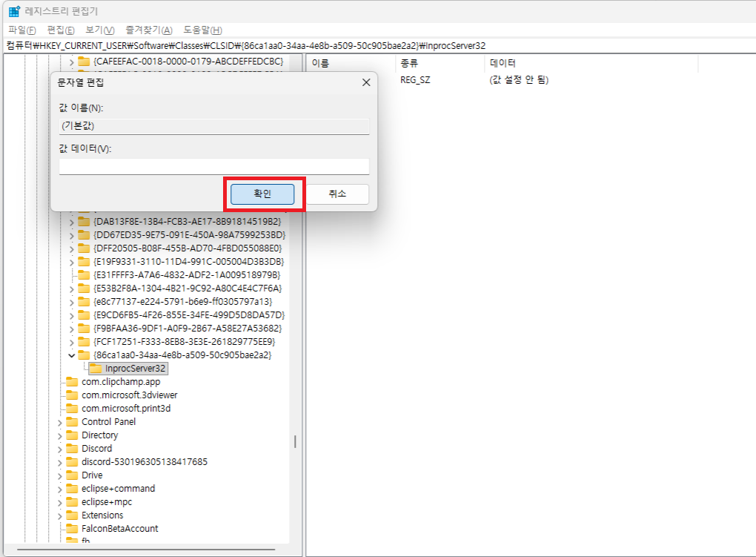Click the 값 데이터(V) input field
Screen dimensions: 756x557
point(214,167)
